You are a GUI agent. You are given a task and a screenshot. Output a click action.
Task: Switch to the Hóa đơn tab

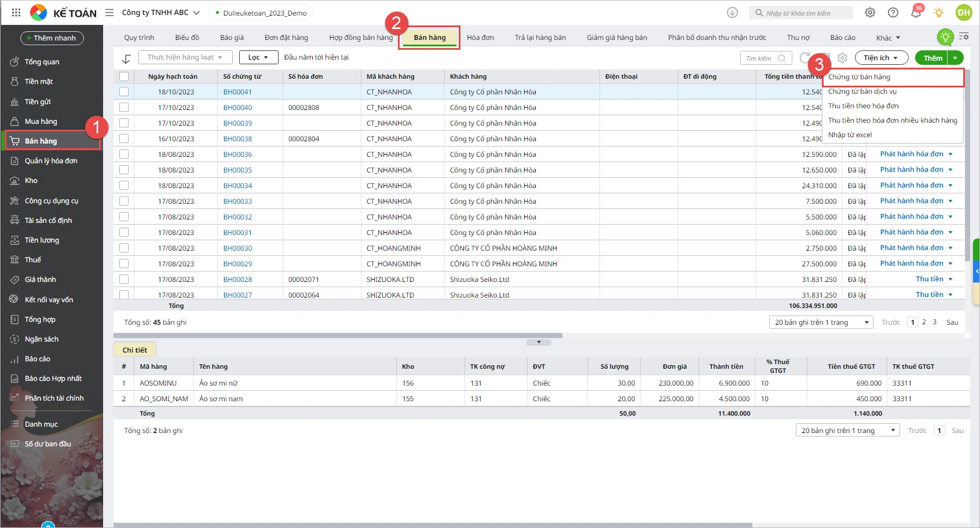click(480, 38)
